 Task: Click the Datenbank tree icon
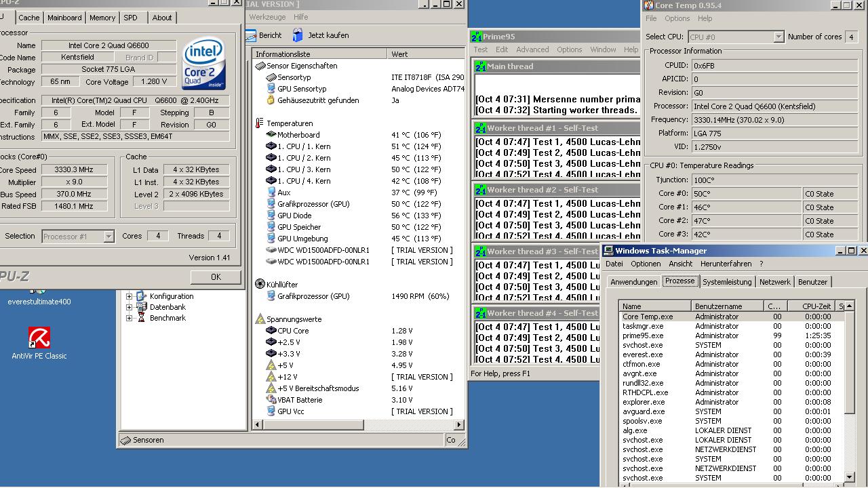[x=141, y=307]
